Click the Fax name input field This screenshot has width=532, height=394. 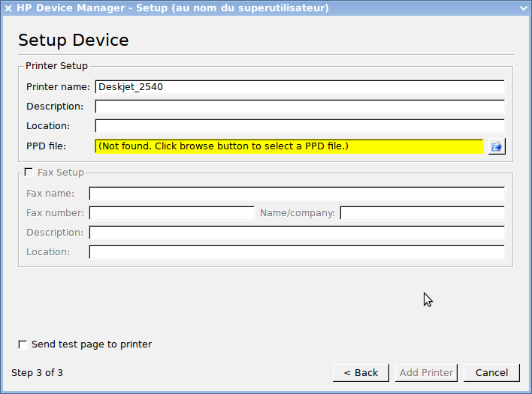[297, 194]
